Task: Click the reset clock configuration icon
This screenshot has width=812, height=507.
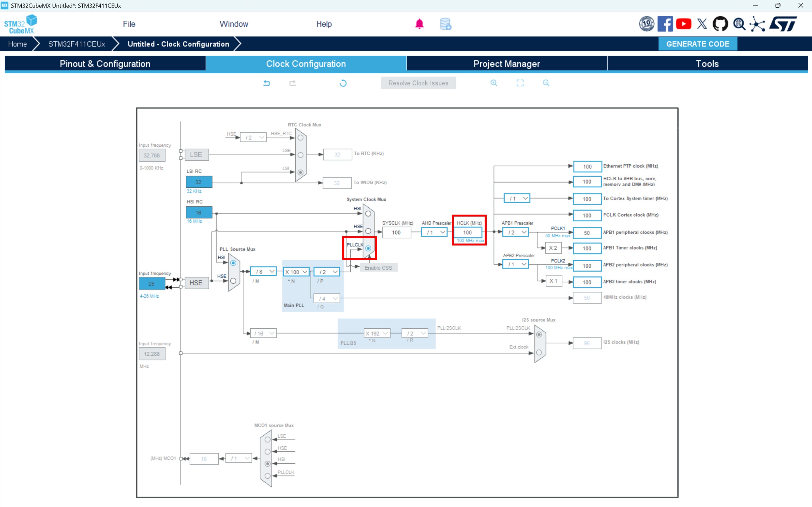Action: (343, 83)
